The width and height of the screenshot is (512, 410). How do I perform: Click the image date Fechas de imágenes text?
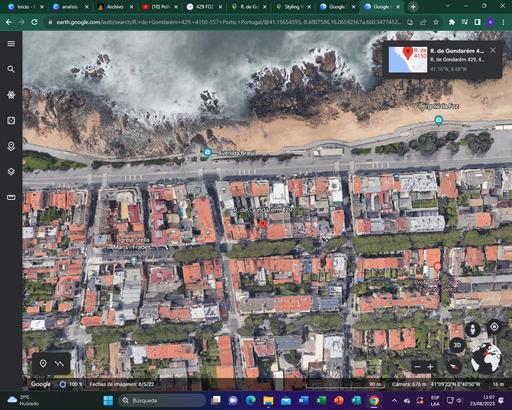(121, 384)
